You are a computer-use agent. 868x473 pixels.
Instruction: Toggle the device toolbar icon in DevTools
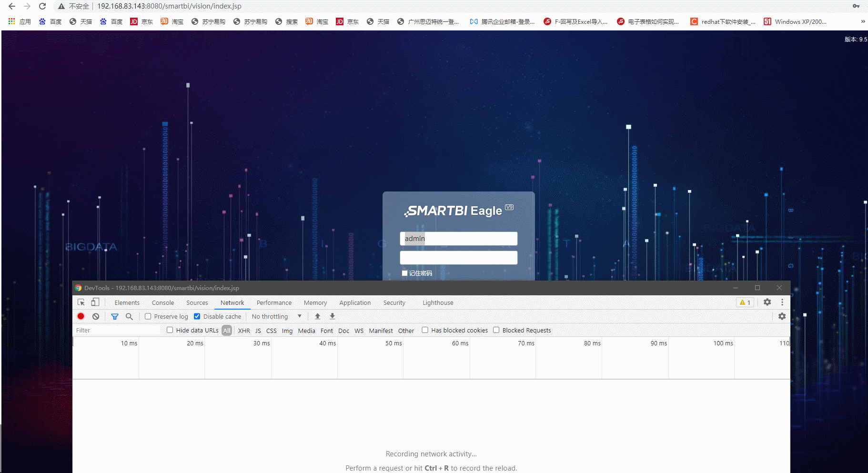(x=95, y=302)
